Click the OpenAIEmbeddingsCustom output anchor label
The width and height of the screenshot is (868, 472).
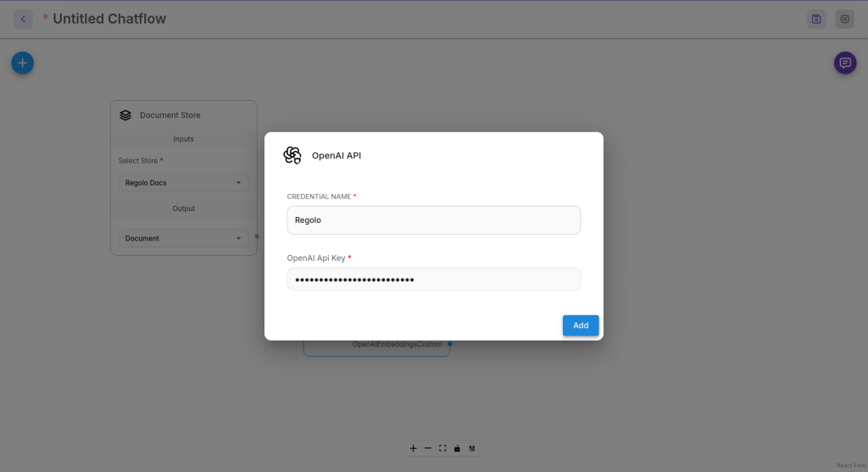(397, 344)
